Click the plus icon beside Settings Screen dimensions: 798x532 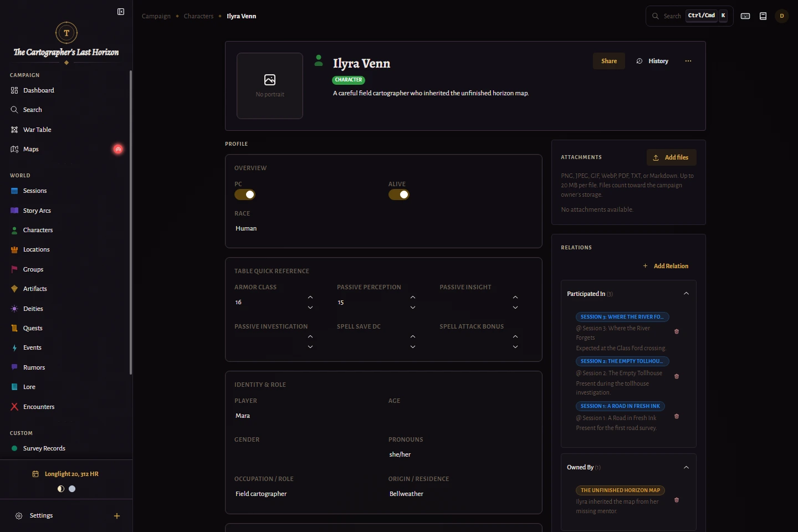(117, 516)
